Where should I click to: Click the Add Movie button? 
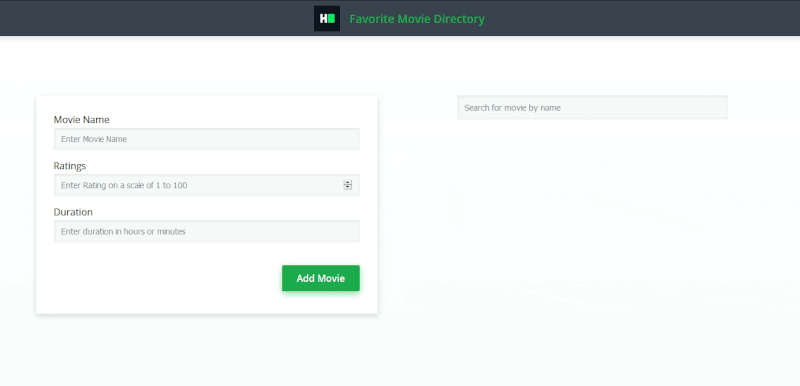pyautogui.click(x=321, y=278)
